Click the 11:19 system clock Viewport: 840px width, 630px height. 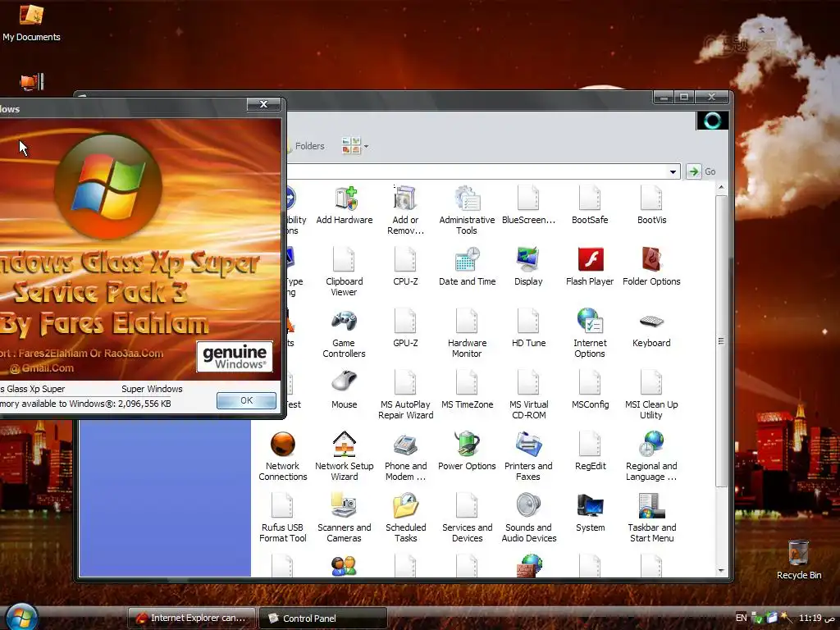pyautogui.click(x=817, y=618)
